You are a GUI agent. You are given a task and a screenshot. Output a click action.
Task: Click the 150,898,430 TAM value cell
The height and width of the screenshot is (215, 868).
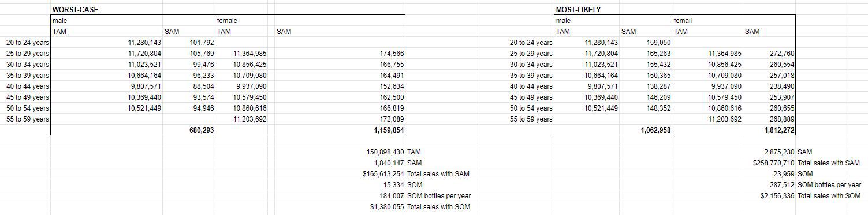pyautogui.click(x=340, y=152)
